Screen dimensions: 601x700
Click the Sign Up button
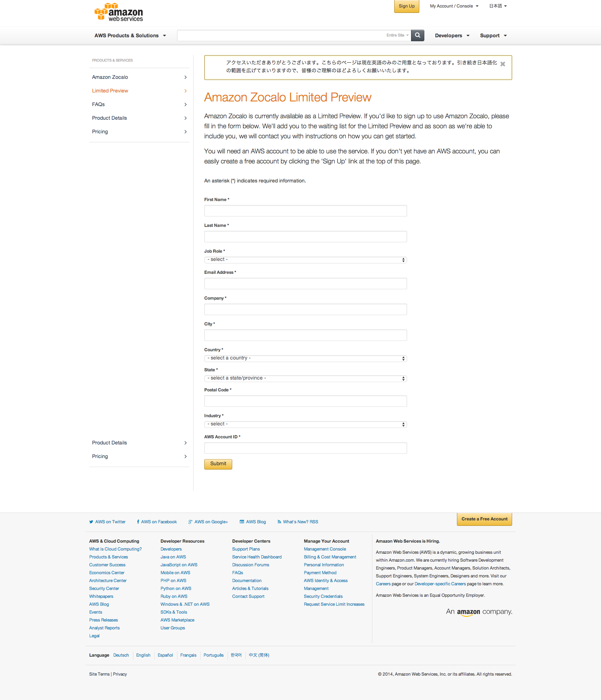tap(406, 6)
